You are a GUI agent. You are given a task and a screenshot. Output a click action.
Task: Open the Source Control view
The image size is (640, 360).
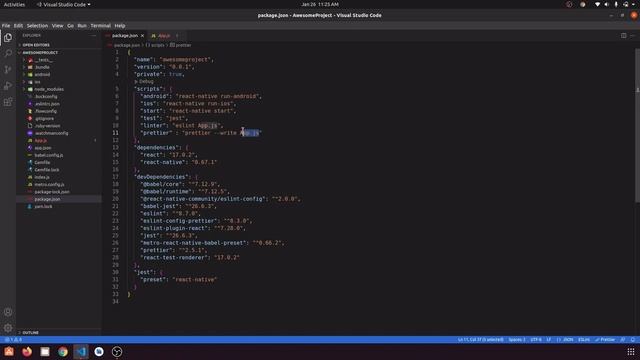[8, 69]
